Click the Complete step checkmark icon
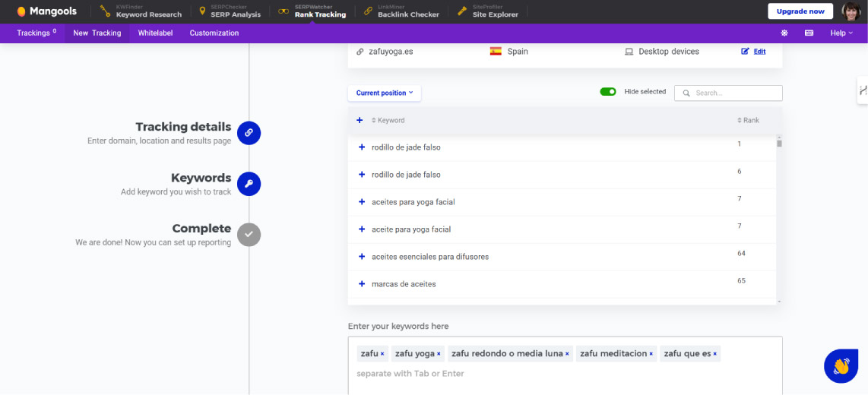The height and width of the screenshot is (395, 868). (249, 235)
